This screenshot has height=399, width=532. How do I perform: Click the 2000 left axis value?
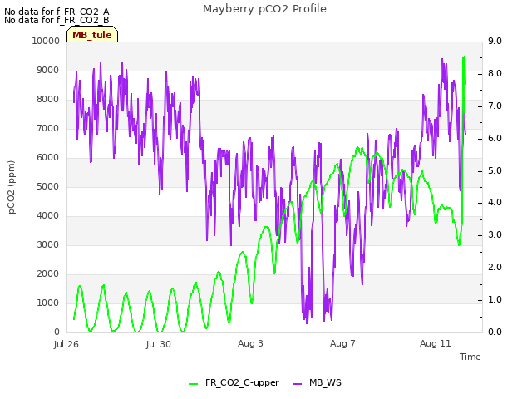(x=48, y=274)
